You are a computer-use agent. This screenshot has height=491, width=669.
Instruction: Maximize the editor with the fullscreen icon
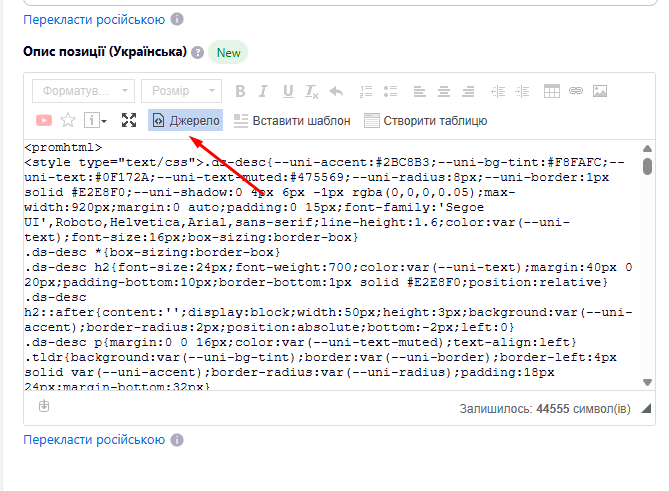point(128,121)
